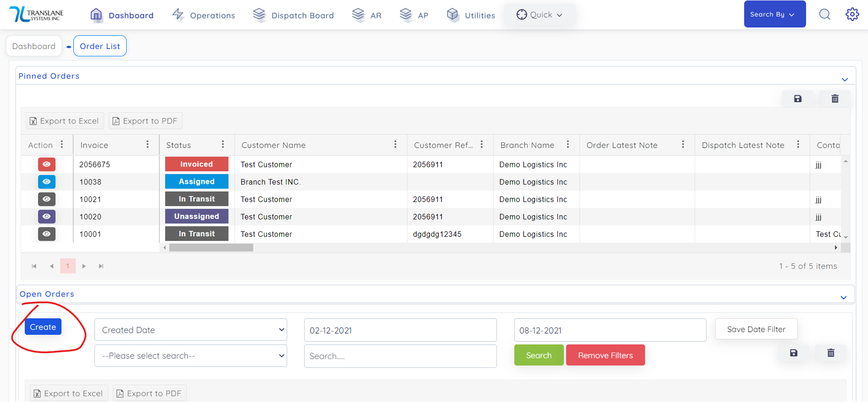Click the horizontal scrollbar of the pinned grid
The image size is (868, 402).
click(x=211, y=248)
